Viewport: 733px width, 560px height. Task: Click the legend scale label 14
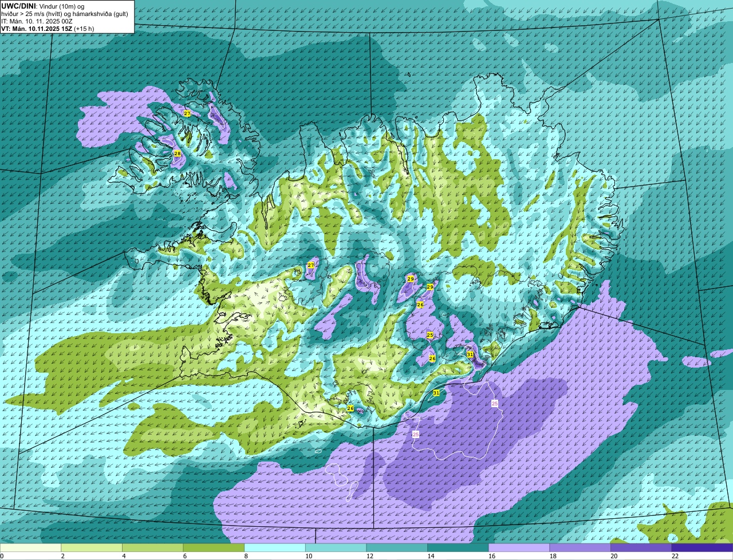coord(431,556)
